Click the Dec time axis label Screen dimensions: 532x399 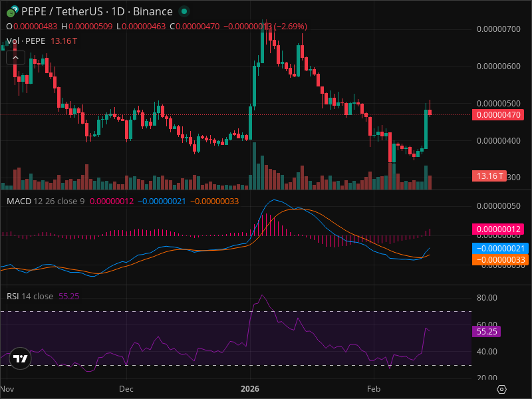[126, 389]
